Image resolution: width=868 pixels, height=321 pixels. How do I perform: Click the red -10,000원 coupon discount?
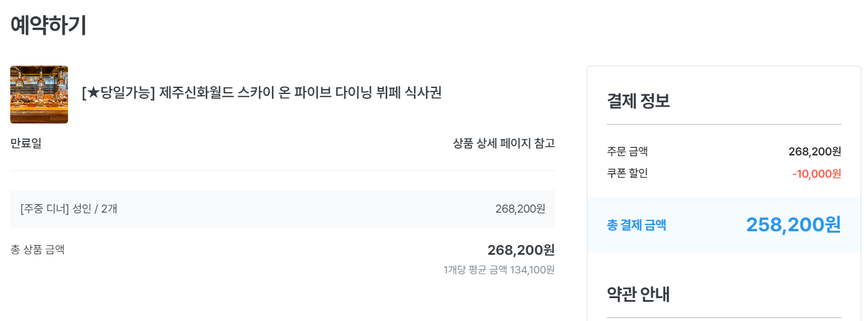pos(816,174)
